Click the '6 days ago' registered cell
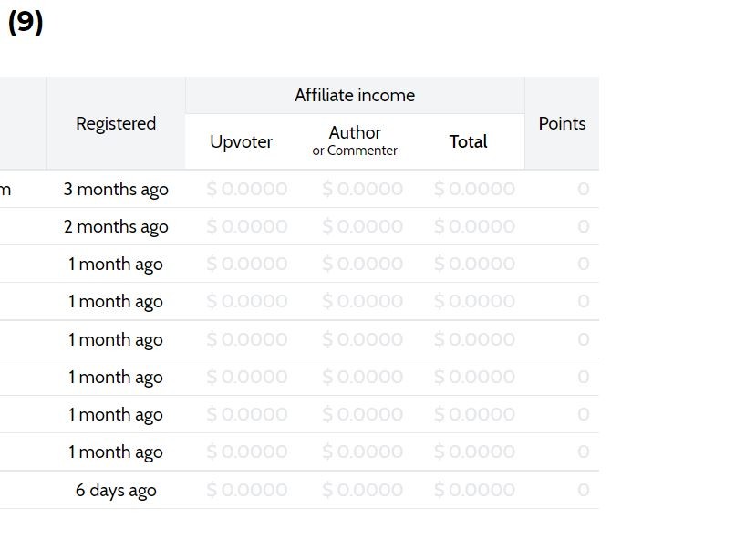This screenshot has width=756, height=540. pos(116,491)
